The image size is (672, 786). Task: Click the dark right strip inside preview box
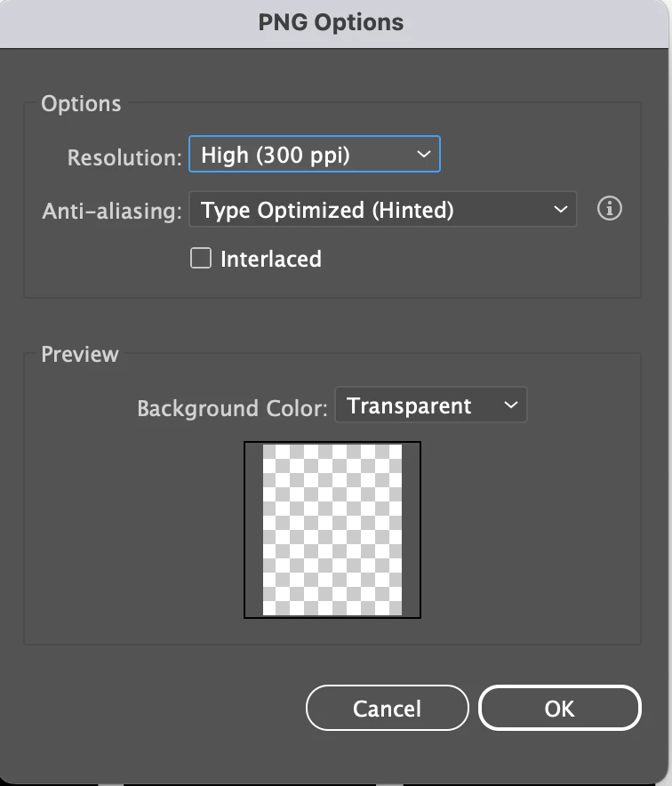(x=411, y=530)
